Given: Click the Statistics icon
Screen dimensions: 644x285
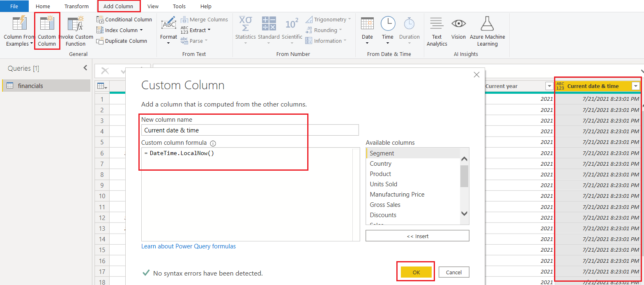Looking at the screenshot, I should [245, 23].
